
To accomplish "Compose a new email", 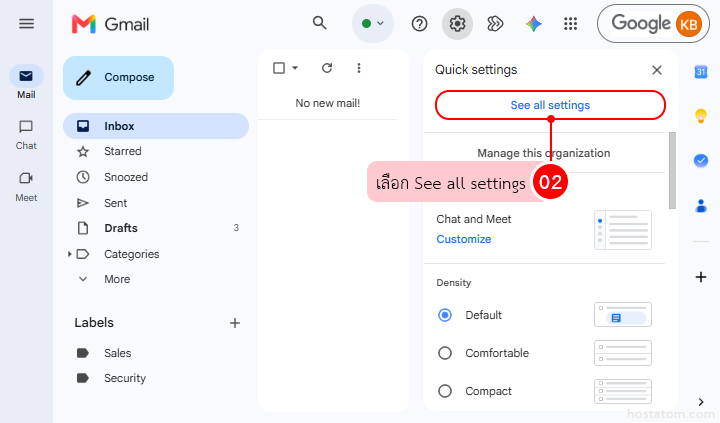I will [118, 78].
